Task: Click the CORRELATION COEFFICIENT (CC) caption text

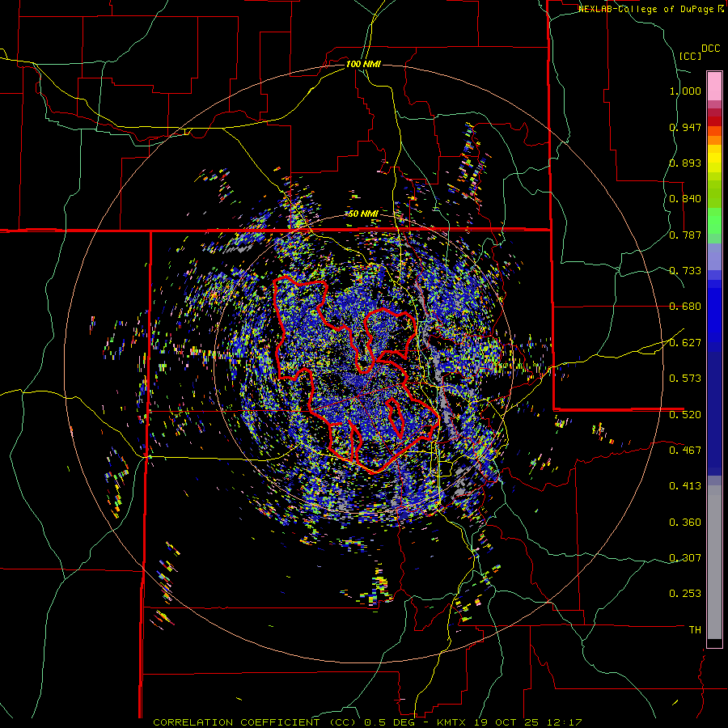Action: point(255,722)
